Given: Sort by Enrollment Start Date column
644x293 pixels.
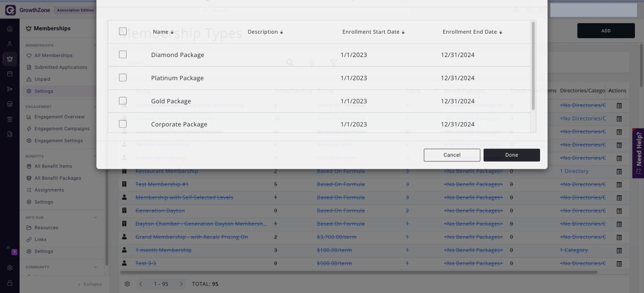Looking at the screenshot, I should (x=373, y=32).
